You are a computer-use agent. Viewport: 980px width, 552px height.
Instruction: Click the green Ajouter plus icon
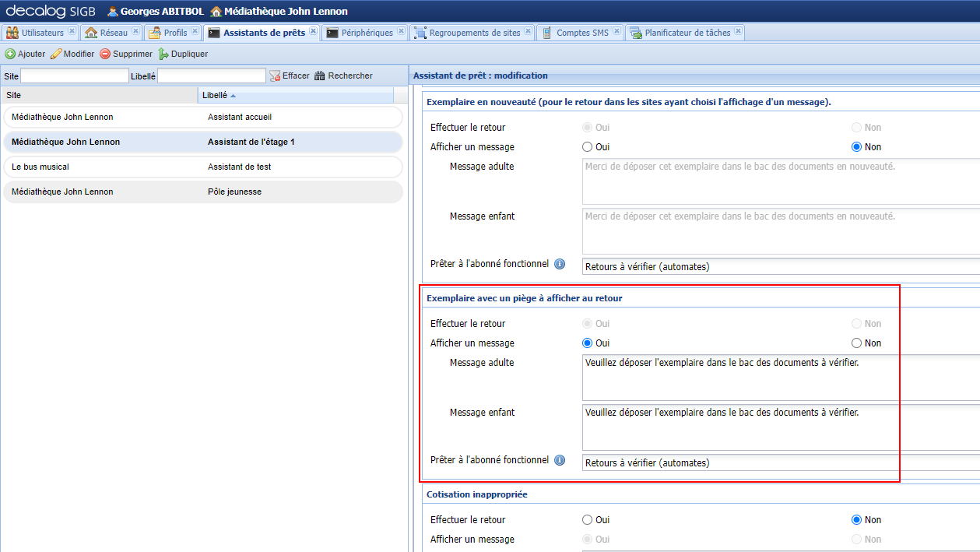[10, 54]
